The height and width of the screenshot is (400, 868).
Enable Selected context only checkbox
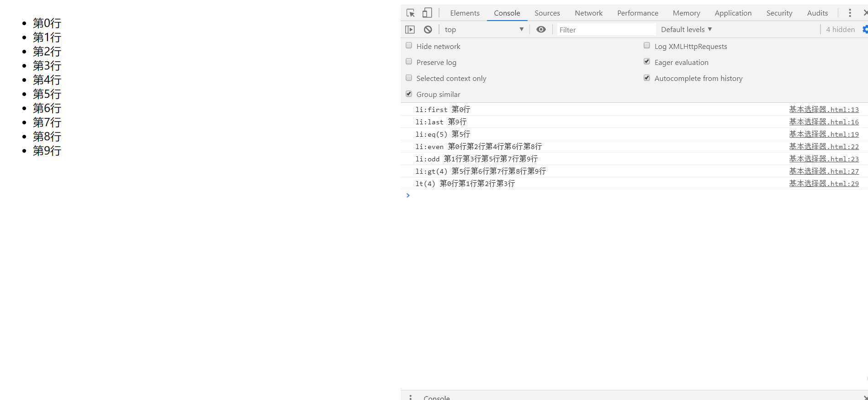[x=409, y=78]
